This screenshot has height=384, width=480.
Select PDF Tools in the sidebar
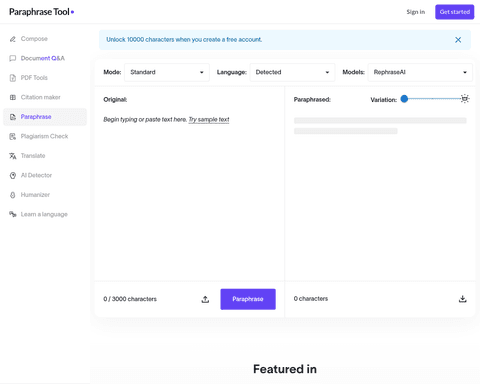(x=34, y=78)
